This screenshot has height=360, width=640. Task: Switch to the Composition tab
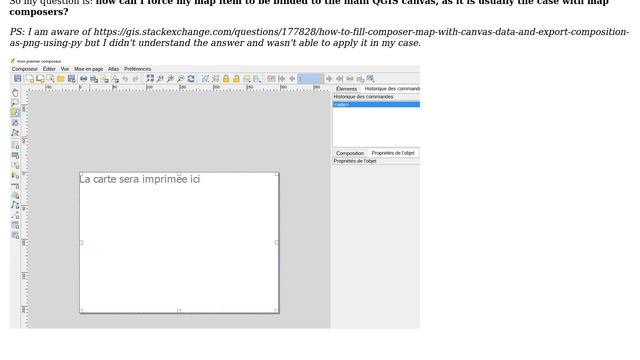(x=350, y=153)
